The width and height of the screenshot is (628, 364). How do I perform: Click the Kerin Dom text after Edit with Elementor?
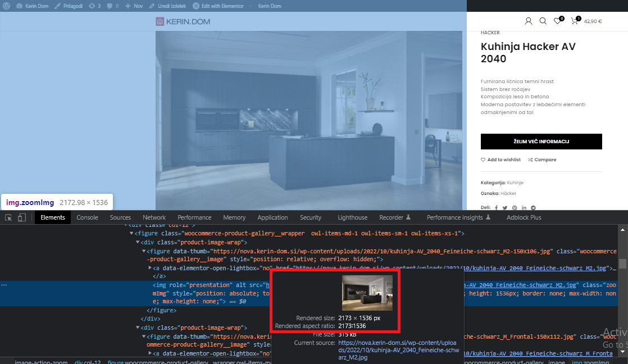coord(270,6)
